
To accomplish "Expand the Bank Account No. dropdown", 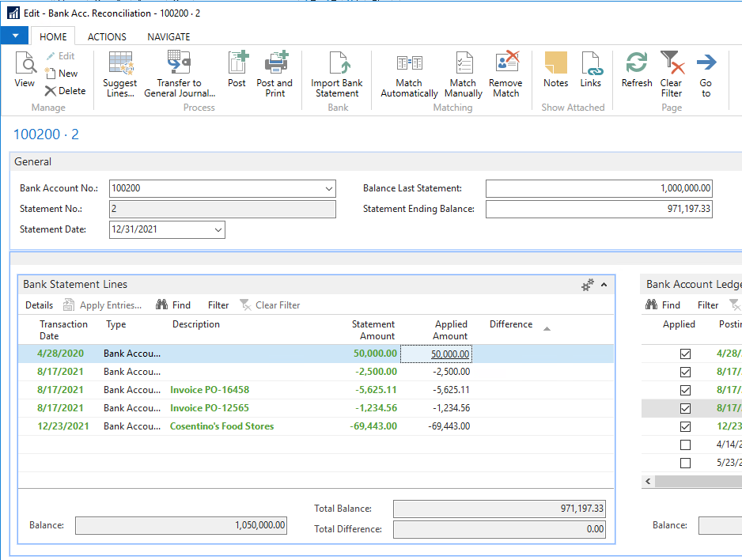I will coord(329,189).
